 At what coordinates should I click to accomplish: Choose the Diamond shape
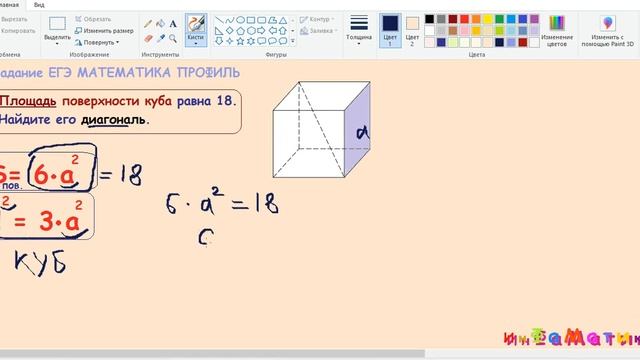(x=230, y=31)
